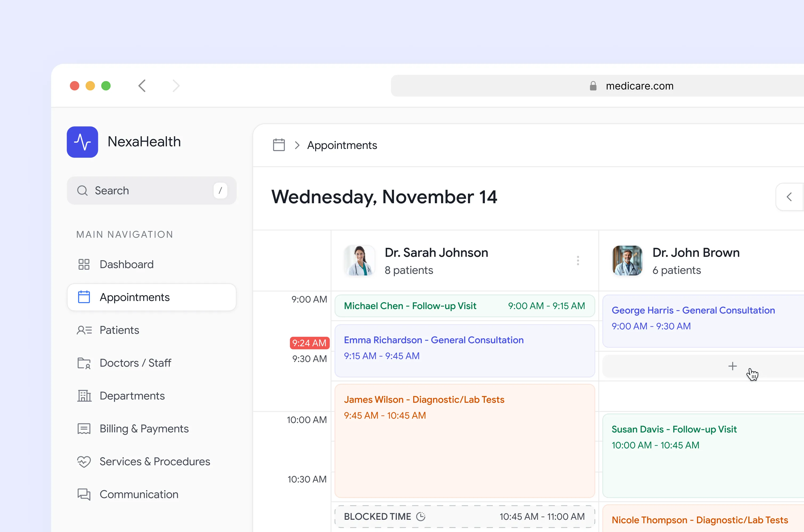This screenshot has height=532, width=804.
Task: Open Services & Procedures page
Action: (x=154, y=462)
